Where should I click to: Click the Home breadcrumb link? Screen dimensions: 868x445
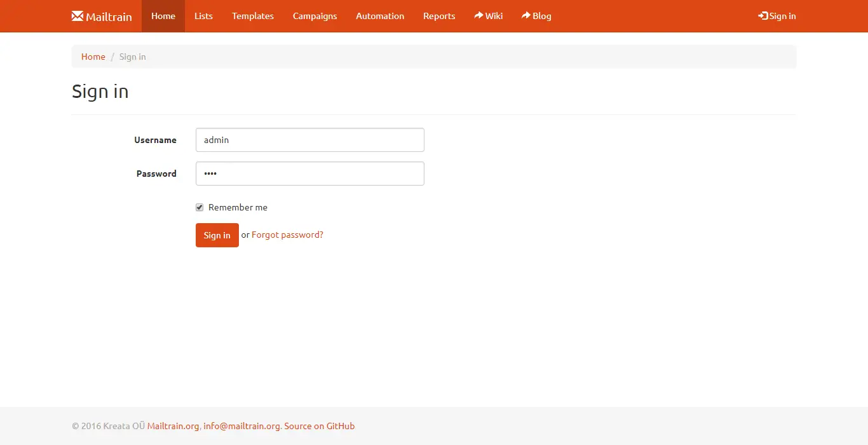tap(93, 57)
